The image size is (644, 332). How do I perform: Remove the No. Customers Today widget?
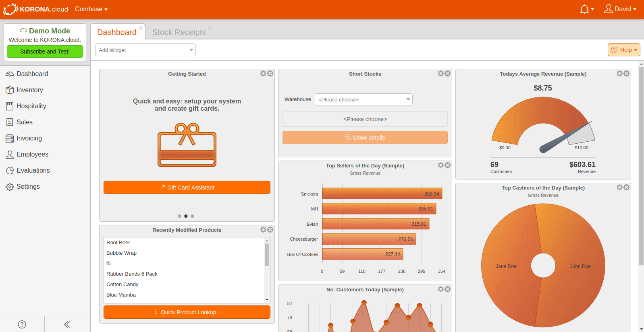(x=448, y=289)
